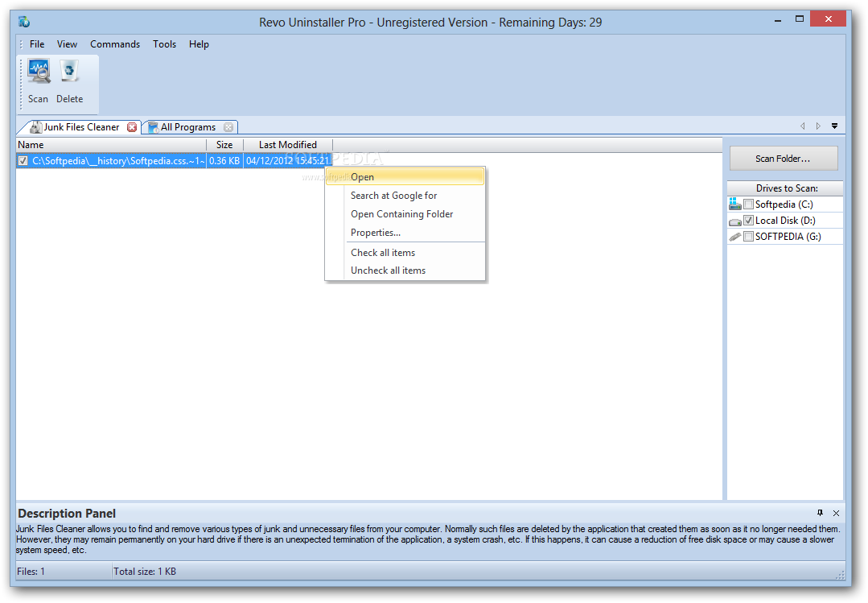Open the Help menu
The width and height of the screenshot is (868, 603).
[199, 44]
